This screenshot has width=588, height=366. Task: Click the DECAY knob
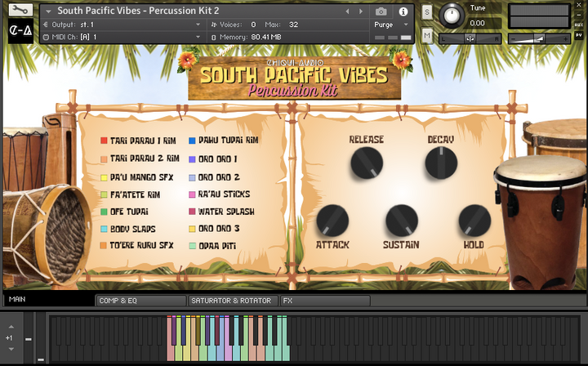(x=441, y=163)
